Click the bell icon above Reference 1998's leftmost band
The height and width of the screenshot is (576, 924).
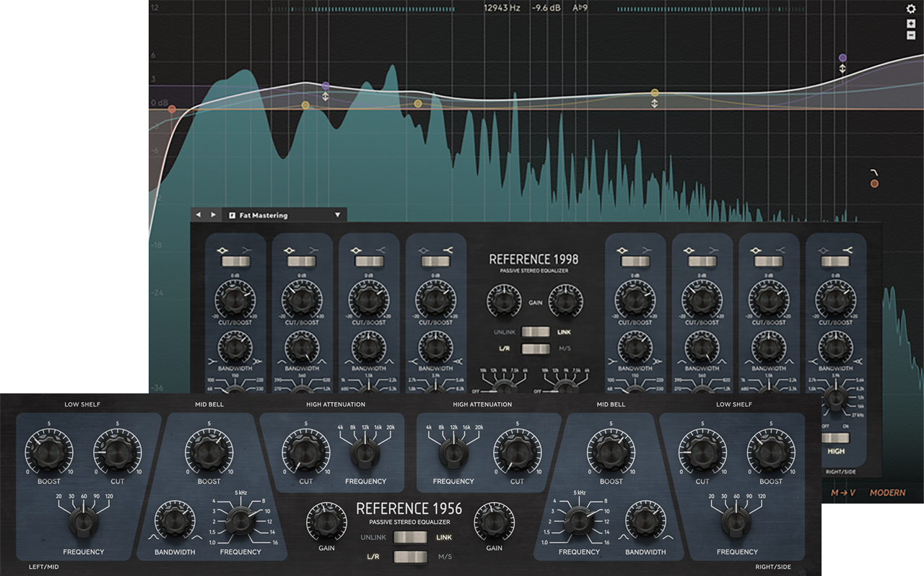point(222,250)
